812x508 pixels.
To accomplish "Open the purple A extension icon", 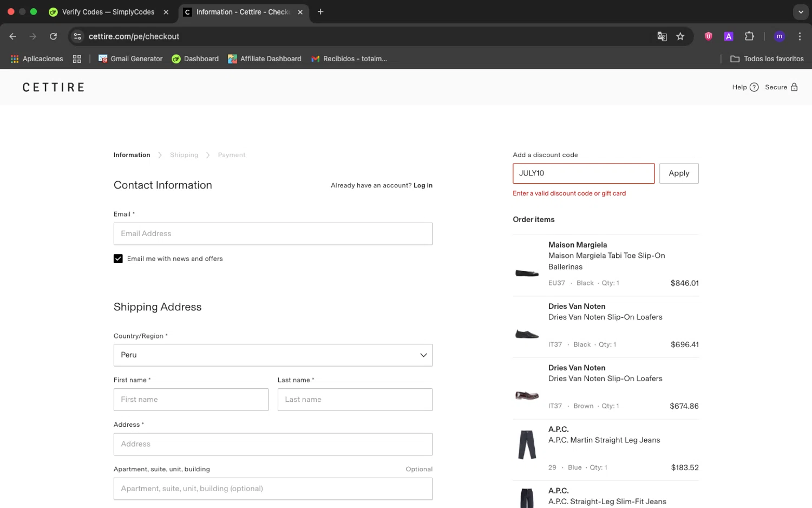I will [x=729, y=36].
